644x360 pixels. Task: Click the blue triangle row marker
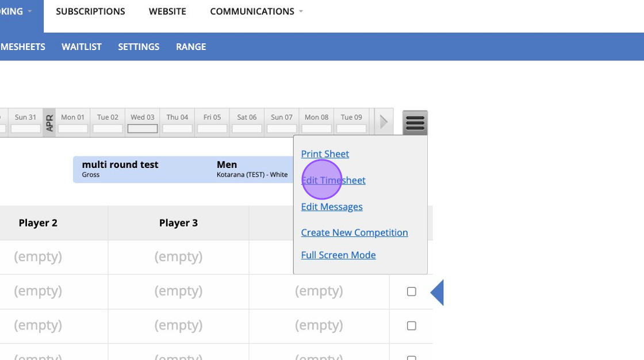[437, 292]
